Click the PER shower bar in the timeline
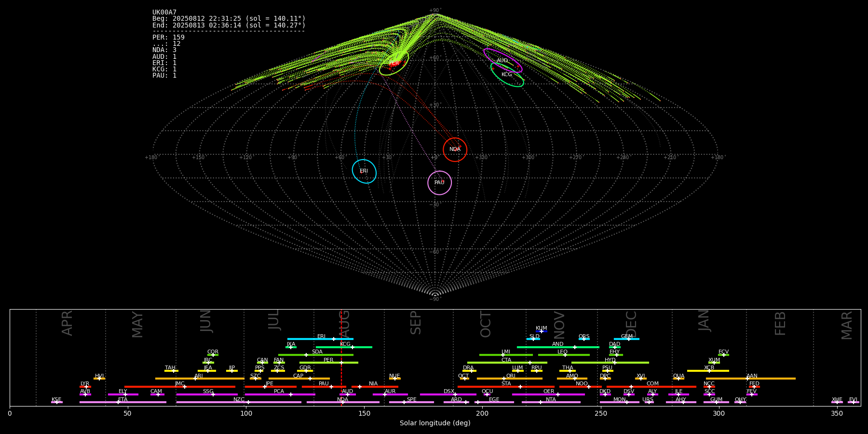Image resolution: width=868 pixels, height=434 pixels. tap(329, 363)
